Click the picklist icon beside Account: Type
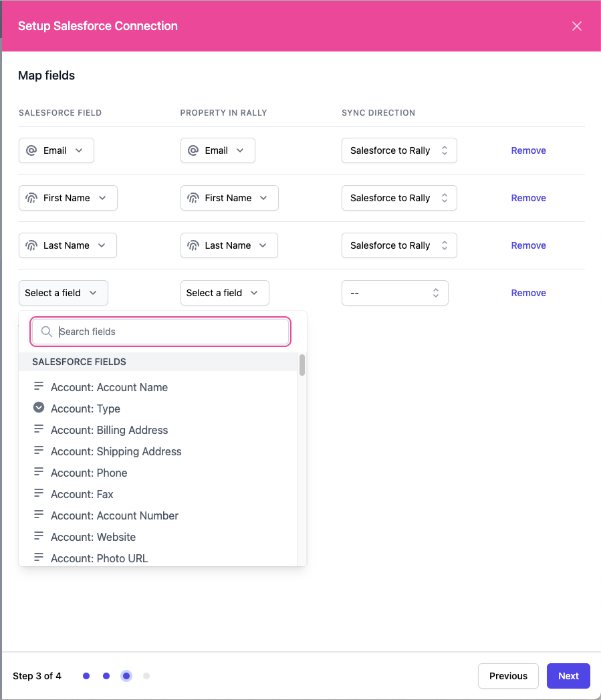The height and width of the screenshot is (700, 601). [x=39, y=407]
